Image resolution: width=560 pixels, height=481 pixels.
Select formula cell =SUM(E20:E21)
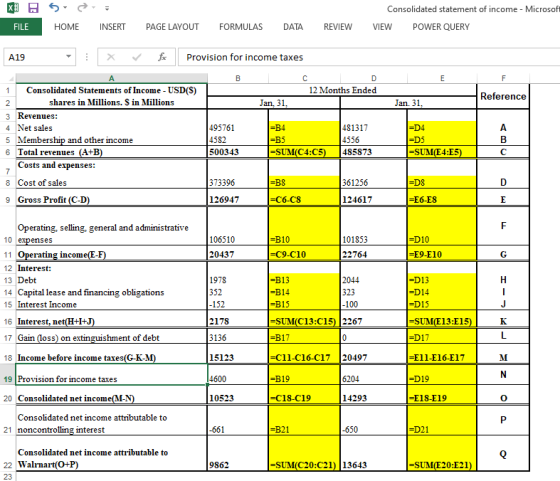point(442,454)
